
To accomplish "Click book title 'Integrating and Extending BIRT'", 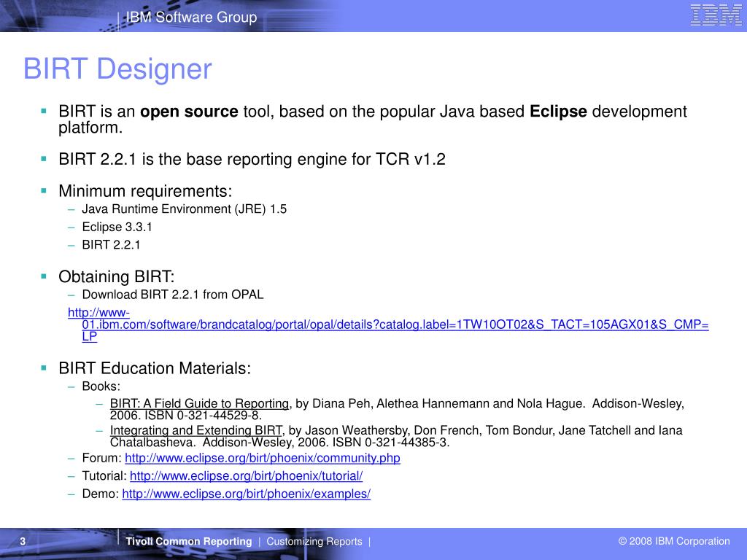I will point(196,430).
